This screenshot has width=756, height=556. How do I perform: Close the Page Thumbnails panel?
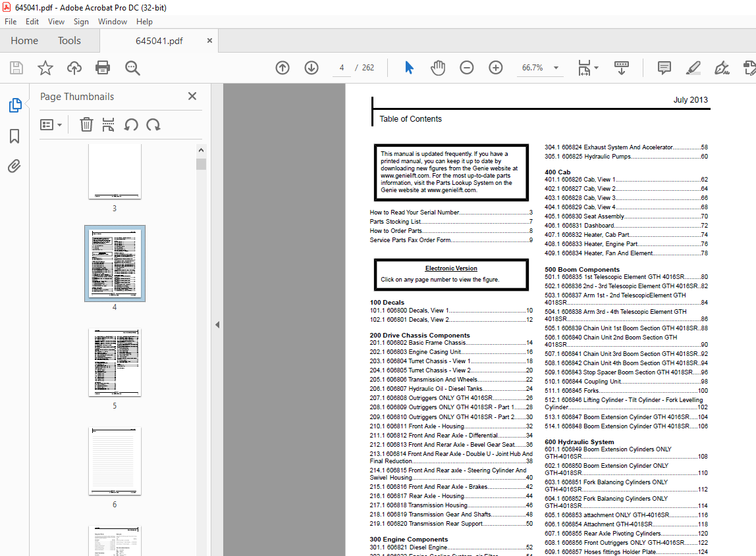[192, 96]
